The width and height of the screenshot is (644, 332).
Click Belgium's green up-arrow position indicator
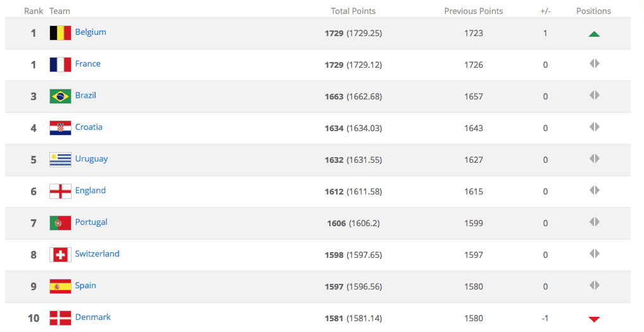coord(594,34)
